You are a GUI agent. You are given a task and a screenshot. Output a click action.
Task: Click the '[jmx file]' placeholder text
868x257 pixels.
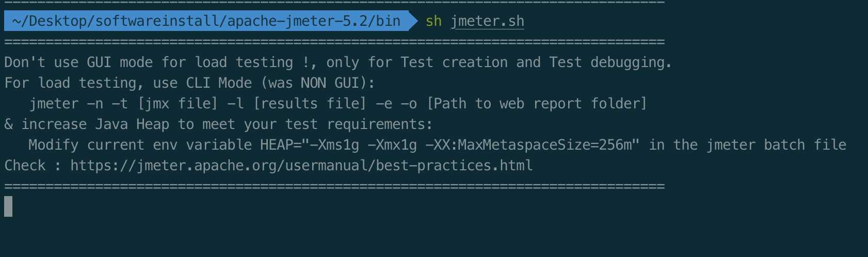click(178, 104)
